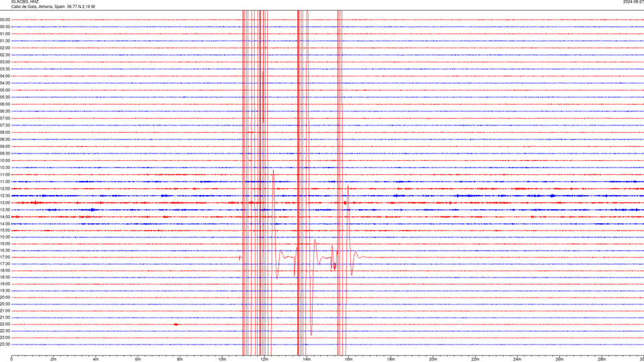Click the '16m' minute axis label

(349, 359)
